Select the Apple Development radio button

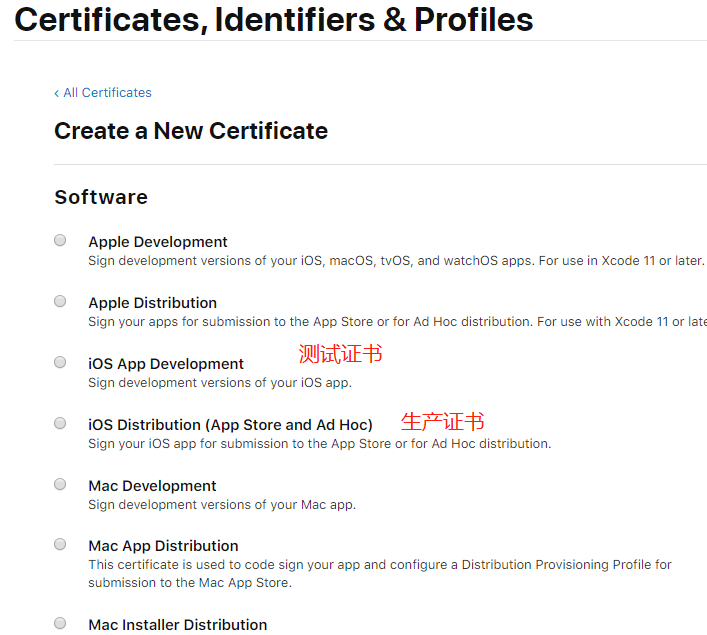(x=60, y=240)
